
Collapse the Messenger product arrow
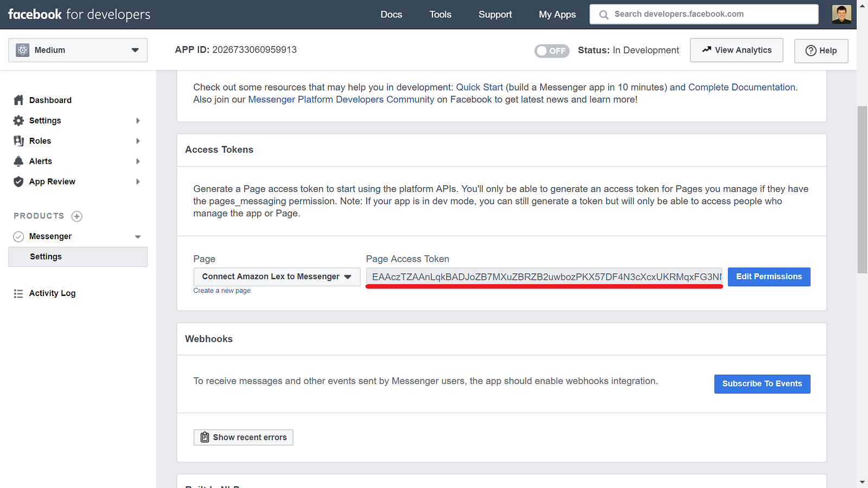pyautogui.click(x=138, y=237)
